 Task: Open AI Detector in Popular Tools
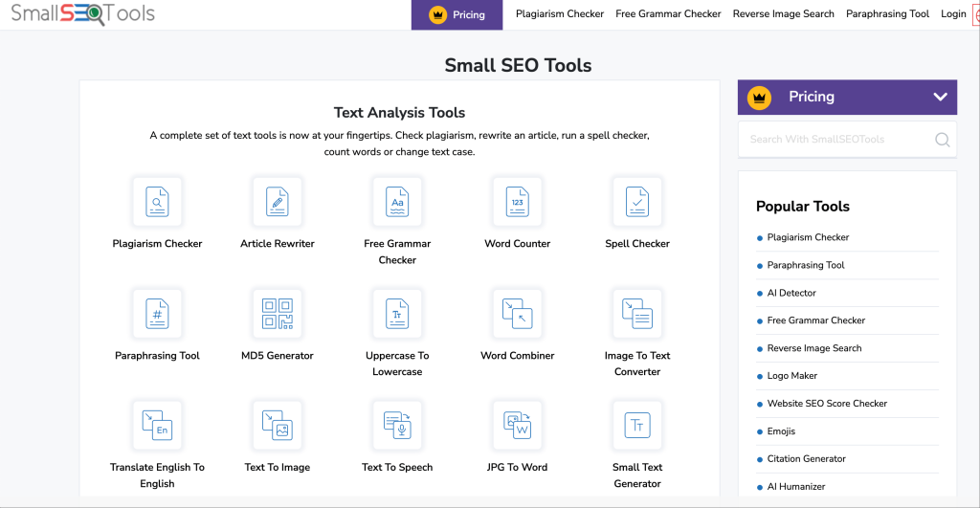(791, 293)
